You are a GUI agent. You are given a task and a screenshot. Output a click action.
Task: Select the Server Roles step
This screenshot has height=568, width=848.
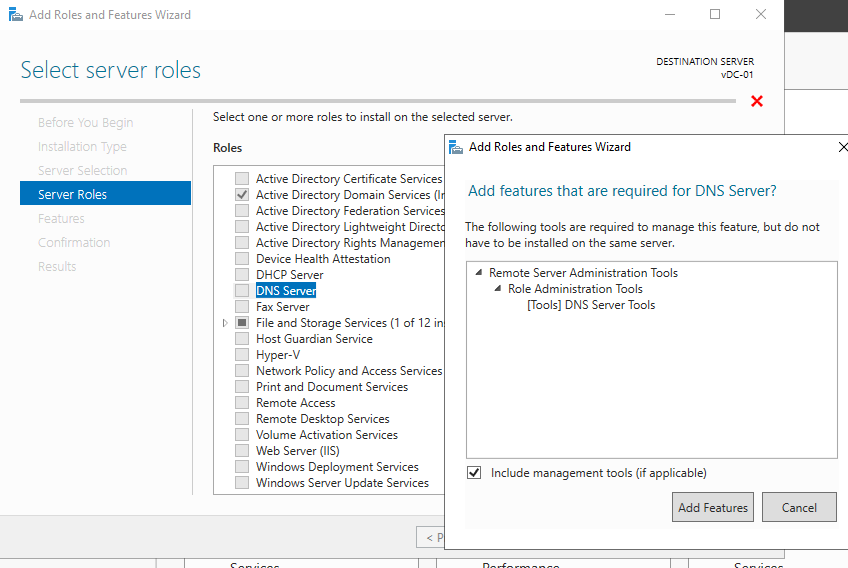[x=105, y=193]
